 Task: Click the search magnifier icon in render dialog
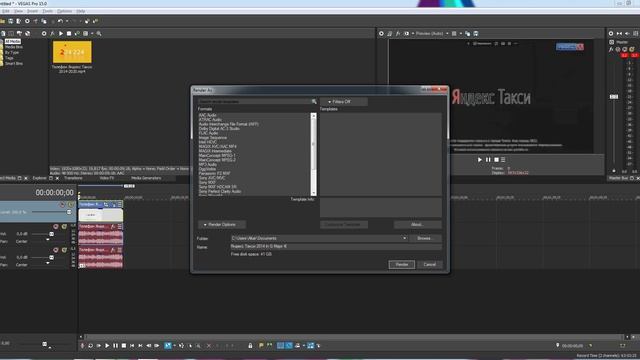click(x=314, y=101)
